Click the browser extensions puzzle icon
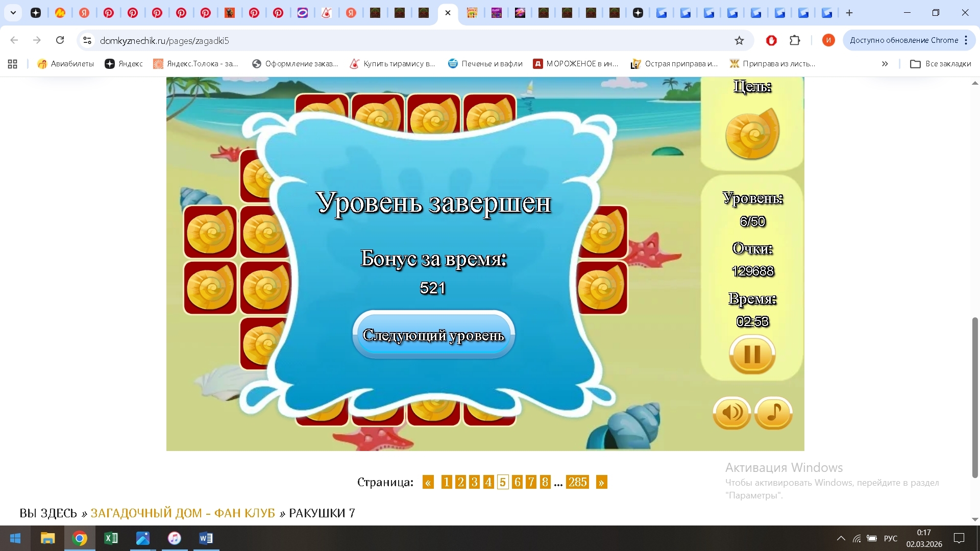The image size is (980, 551). click(x=795, y=40)
